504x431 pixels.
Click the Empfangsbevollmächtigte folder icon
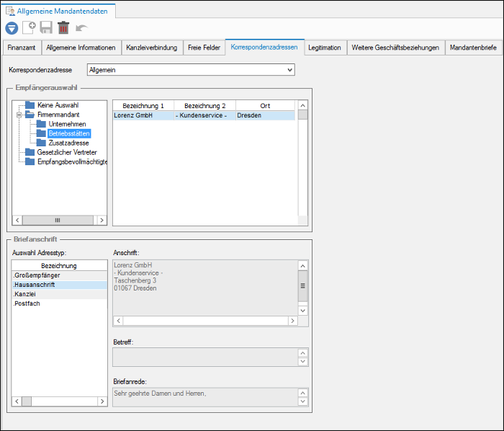coord(30,161)
